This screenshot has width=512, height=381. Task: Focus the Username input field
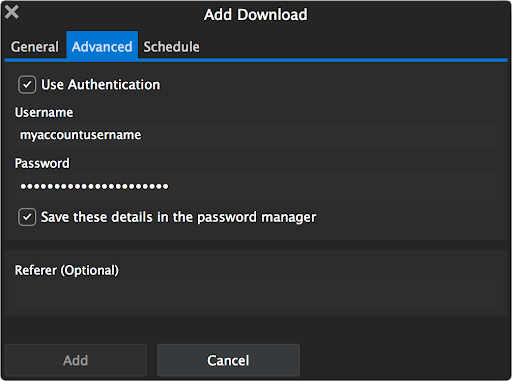tap(256, 135)
